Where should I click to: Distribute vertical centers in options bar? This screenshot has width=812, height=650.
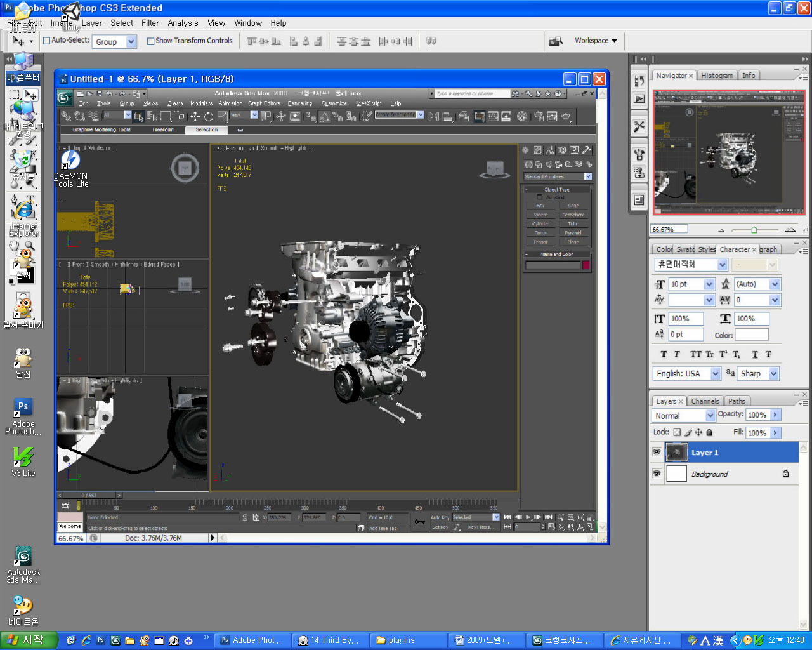coord(354,41)
